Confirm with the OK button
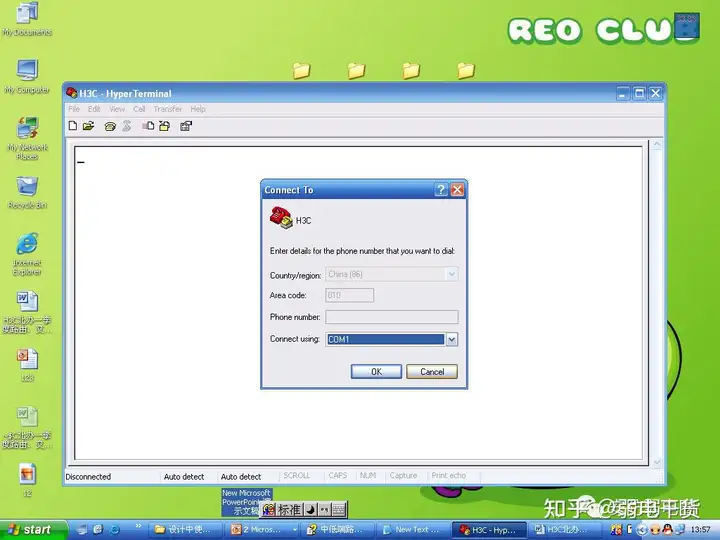This screenshot has width=720, height=540. pos(376,371)
